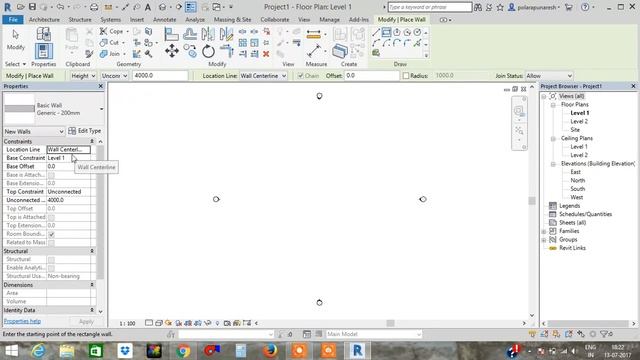This screenshot has height=360, width=640.
Task: Choose the Rectangle draw tool
Action: pyautogui.click(x=386, y=32)
